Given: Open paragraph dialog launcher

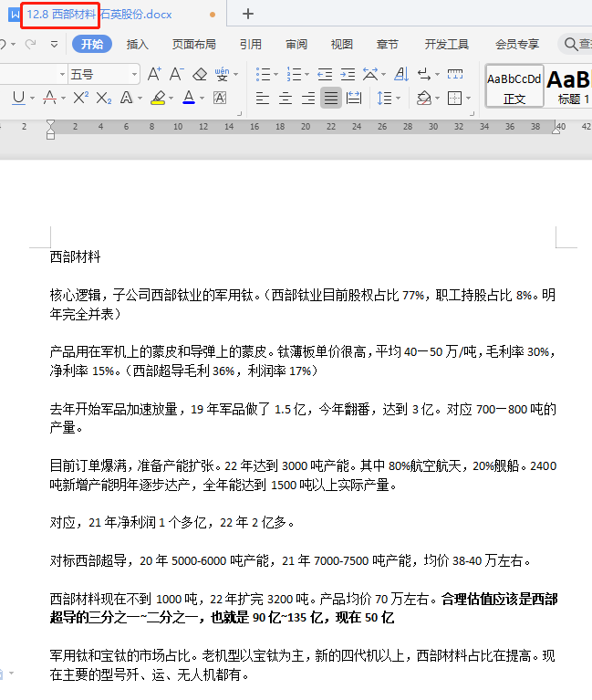Looking at the screenshot, I should click(x=472, y=114).
